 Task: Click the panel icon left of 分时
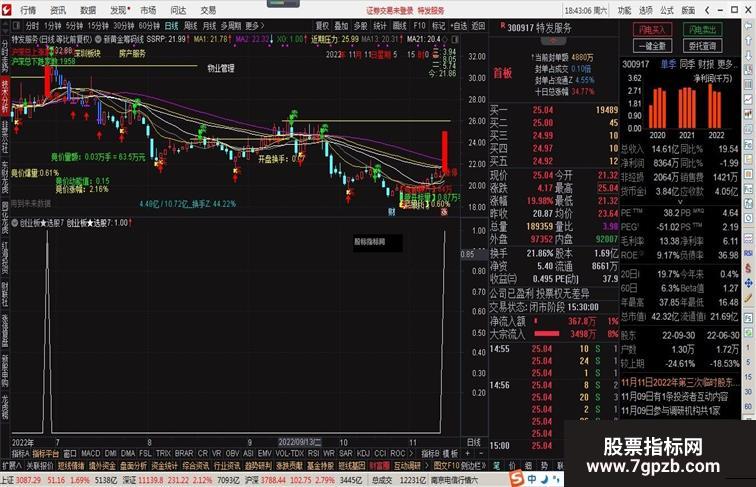coord(16,26)
